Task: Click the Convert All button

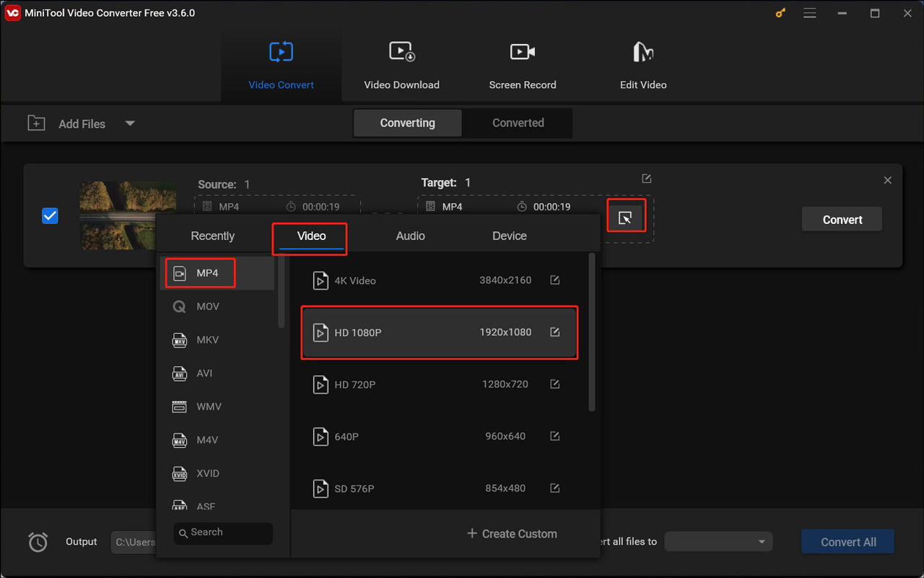Action: pyautogui.click(x=847, y=542)
